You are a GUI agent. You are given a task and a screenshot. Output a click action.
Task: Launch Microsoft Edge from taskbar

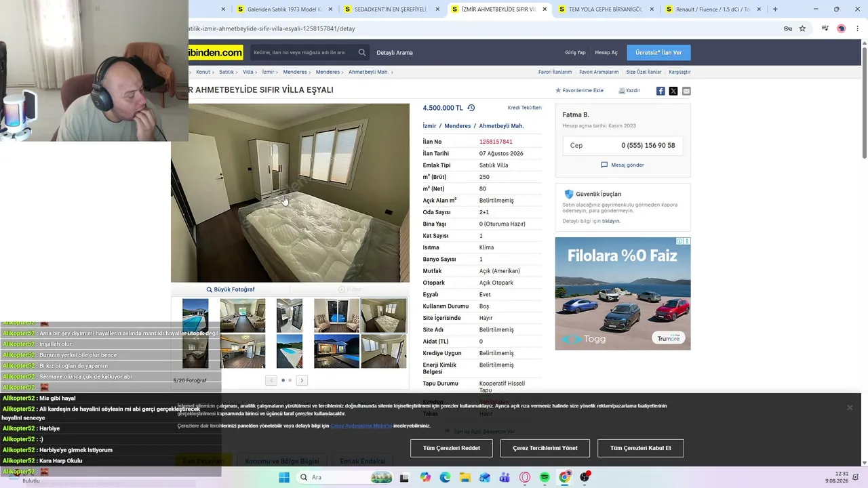tap(445, 477)
